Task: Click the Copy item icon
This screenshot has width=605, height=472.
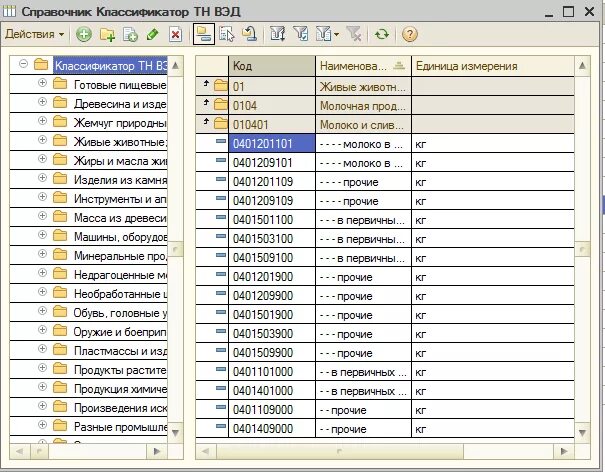Action: (130, 35)
